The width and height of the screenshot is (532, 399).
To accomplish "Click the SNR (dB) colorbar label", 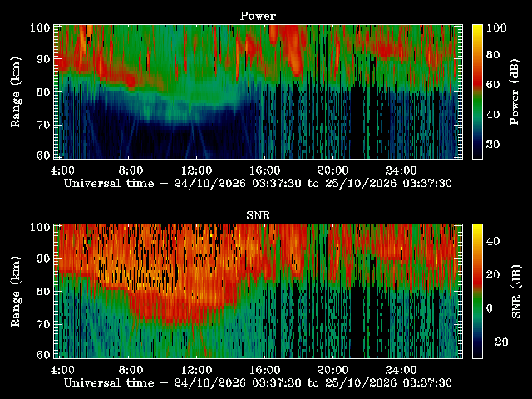I will pos(516,292).
